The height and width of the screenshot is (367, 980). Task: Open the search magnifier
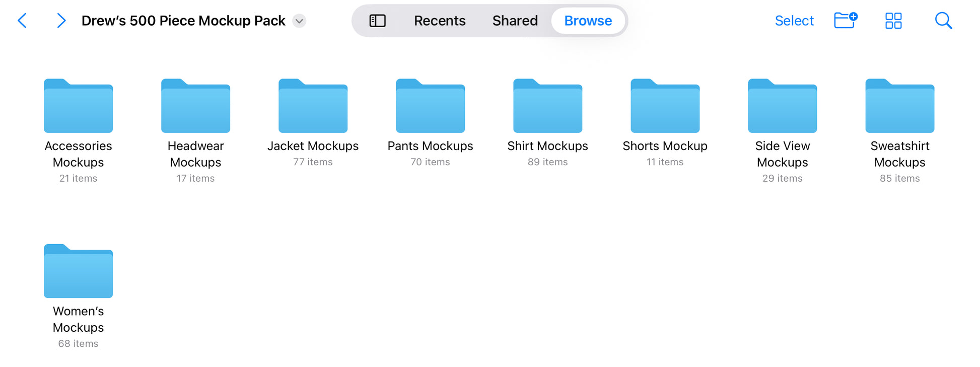point(943,21)
